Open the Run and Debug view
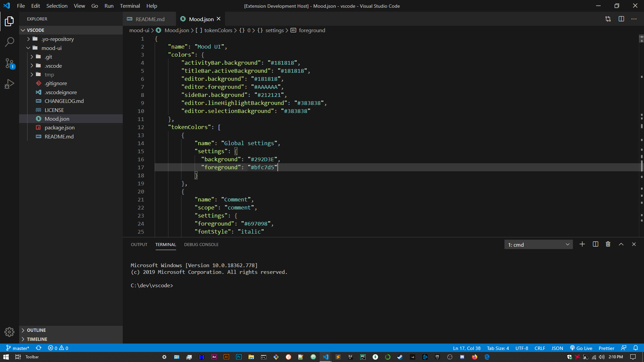644x362 pixels. click(x=9, y=84)
